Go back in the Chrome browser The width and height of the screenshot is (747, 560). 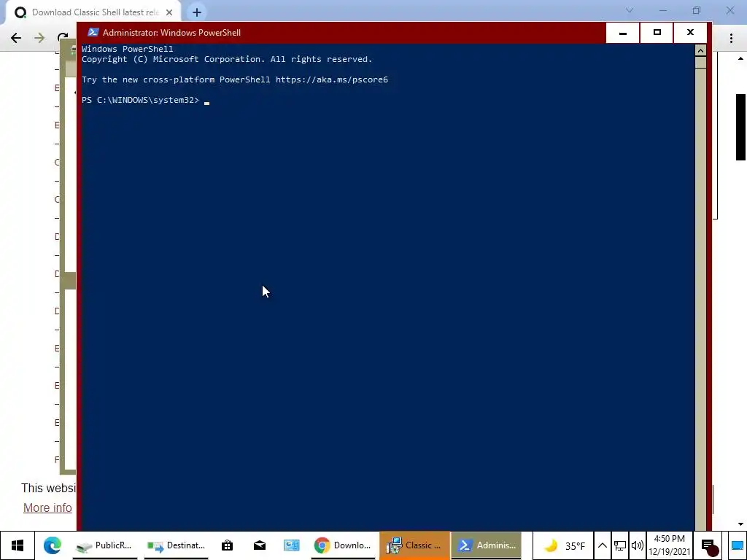click(16, 38)
